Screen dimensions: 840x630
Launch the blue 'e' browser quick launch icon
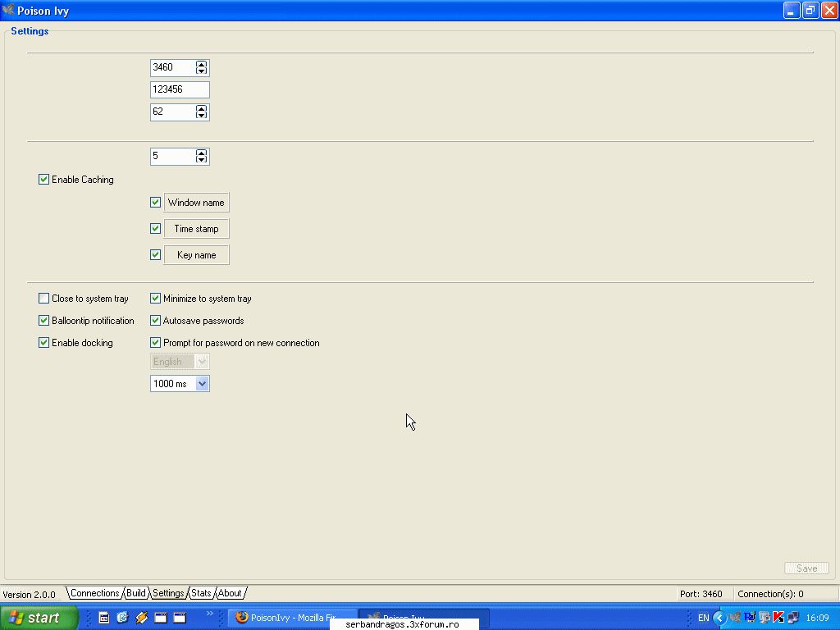(x=123, y=618)
